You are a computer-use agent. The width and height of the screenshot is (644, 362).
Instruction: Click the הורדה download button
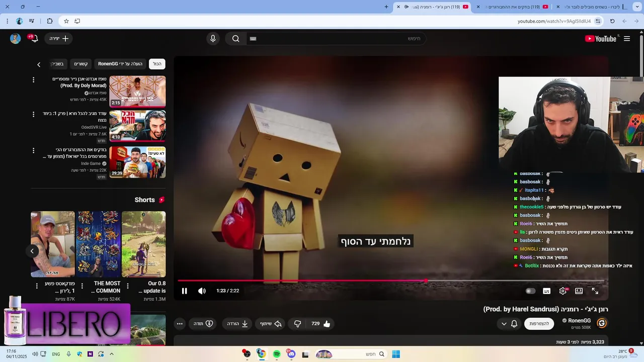pyautogui.click(x=237, y=324)
